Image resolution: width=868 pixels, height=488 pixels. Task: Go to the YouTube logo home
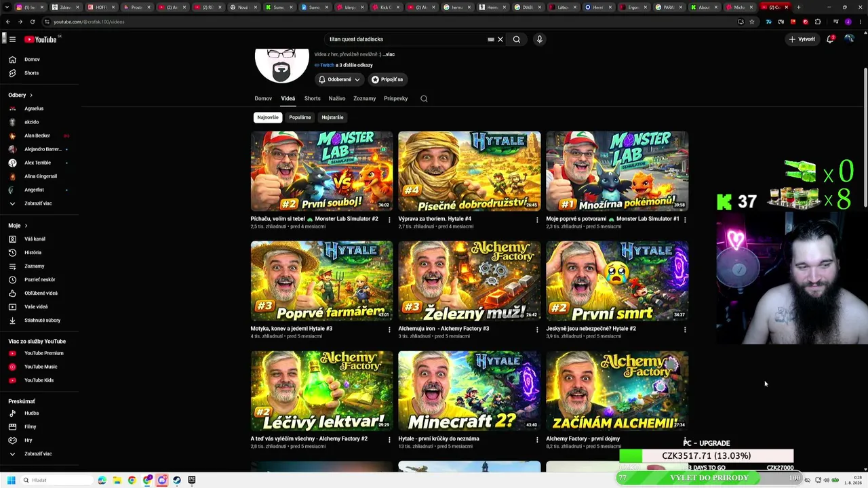click(41, 39)
